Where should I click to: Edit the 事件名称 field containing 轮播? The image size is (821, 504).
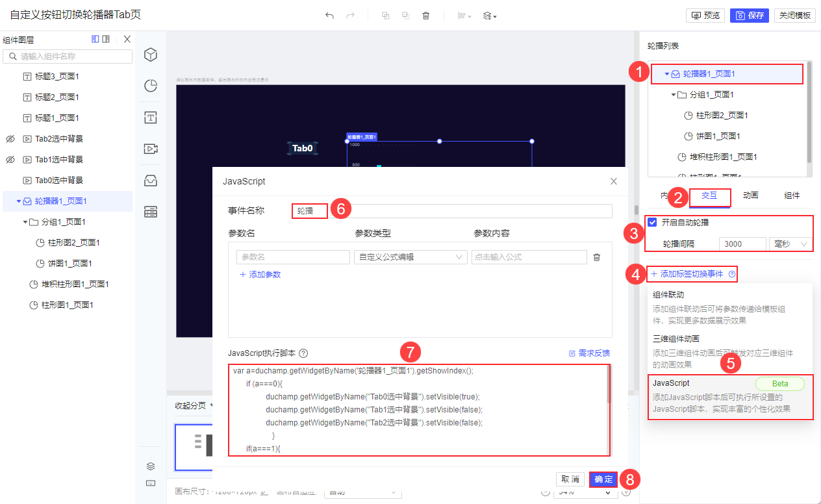[452, 211]
